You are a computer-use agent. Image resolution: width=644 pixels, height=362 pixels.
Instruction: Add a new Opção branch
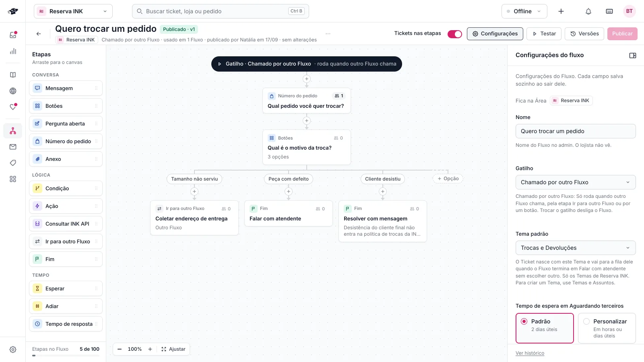pyautogui.click(x=448, y=179)
